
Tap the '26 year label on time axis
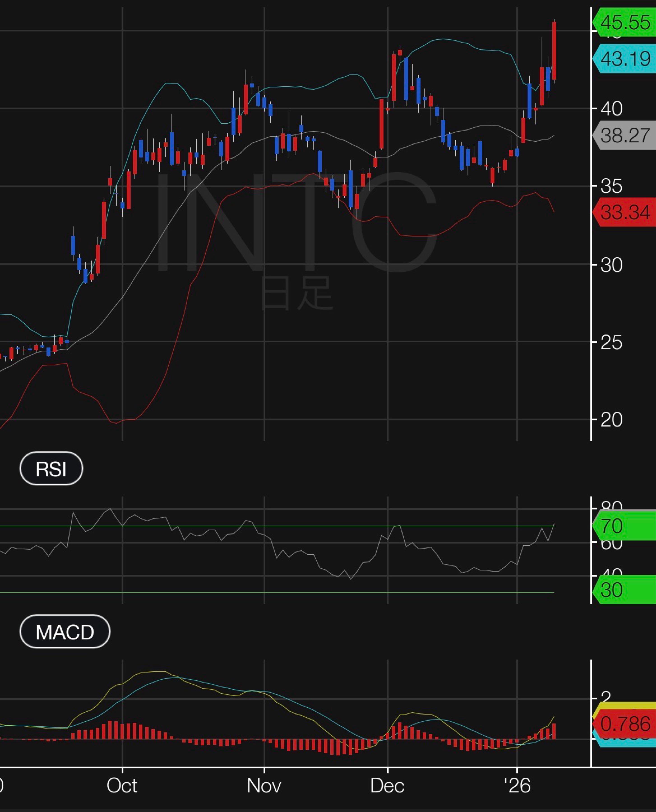[517, 786]
